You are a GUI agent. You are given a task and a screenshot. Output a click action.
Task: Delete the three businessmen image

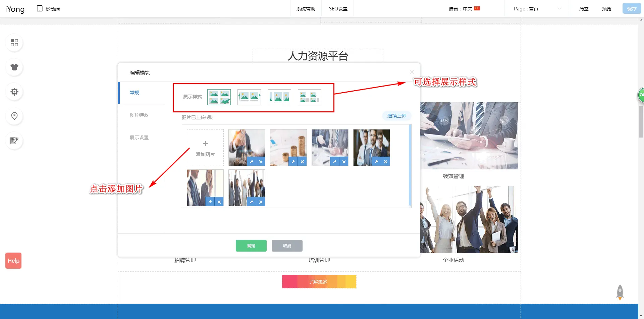[385, 162]
